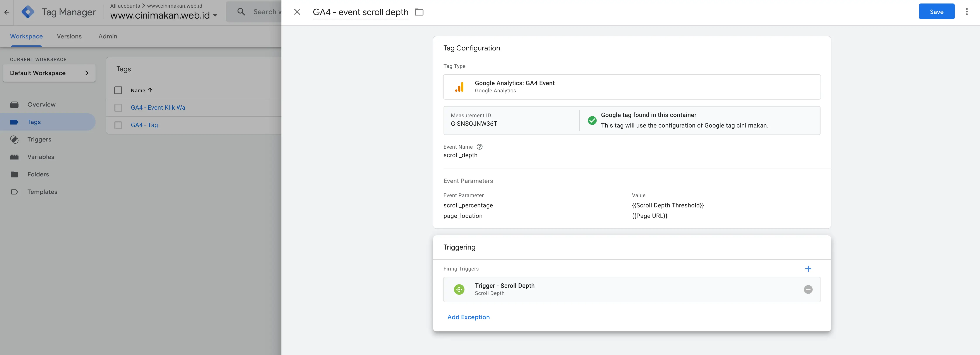Save the tag with Save button
980x355 pixels.
tap(936, 11)
